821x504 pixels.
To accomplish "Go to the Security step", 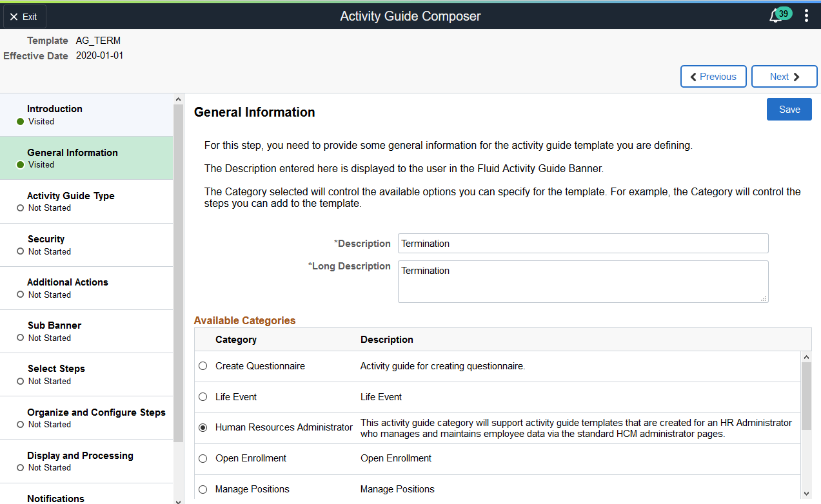I will pyautogui.click(x=86, y=245).
